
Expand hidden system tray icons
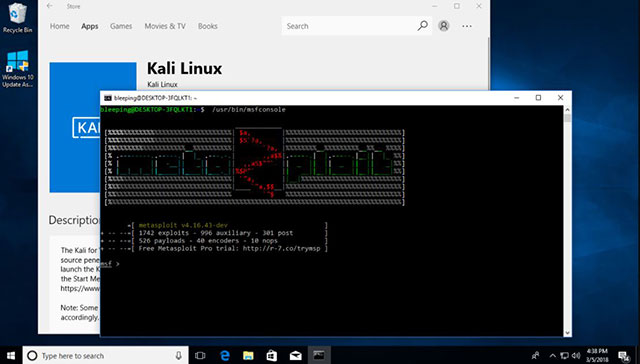coord(553,355)
